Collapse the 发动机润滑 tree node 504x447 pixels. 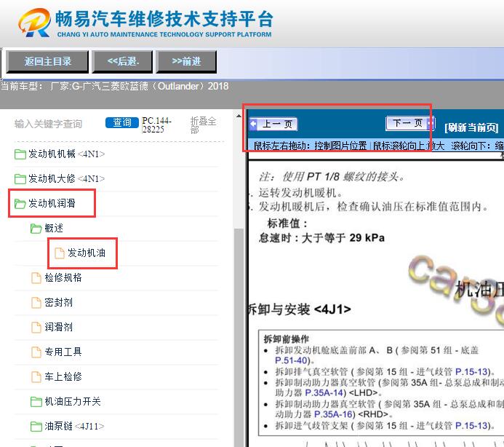click(x=52, y=203)
